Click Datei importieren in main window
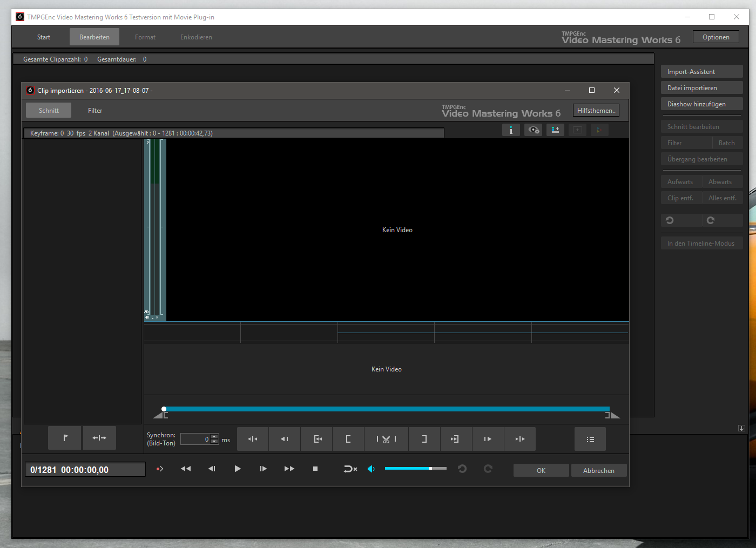 702,88
